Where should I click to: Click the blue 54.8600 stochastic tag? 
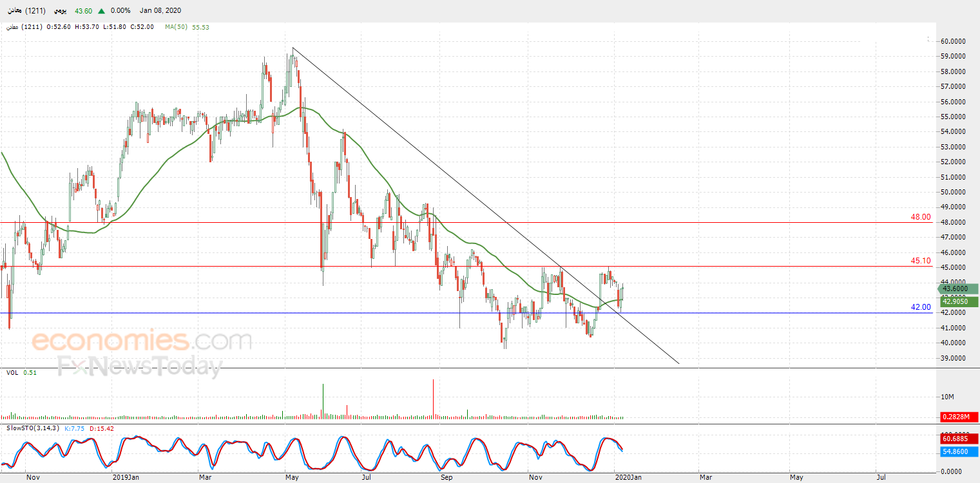tap(959, 453)
